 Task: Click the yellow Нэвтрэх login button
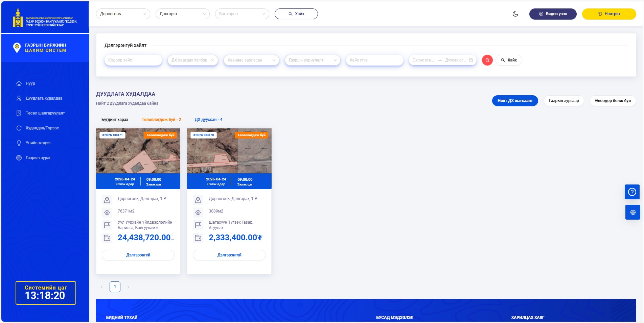pyautogui.click(x=608, y=14)
